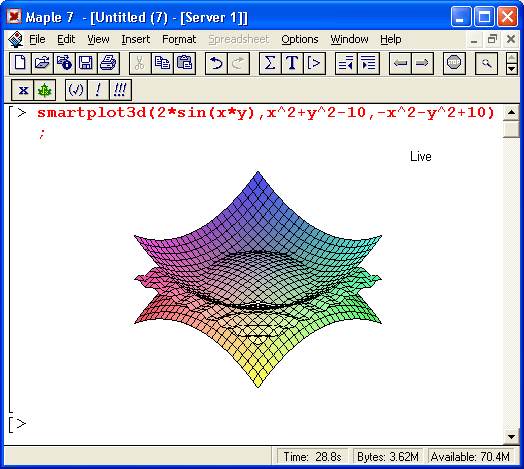Toggle the maple leaf input mode
This screenshot has height=469, width=524.
[x=44, y=90]
